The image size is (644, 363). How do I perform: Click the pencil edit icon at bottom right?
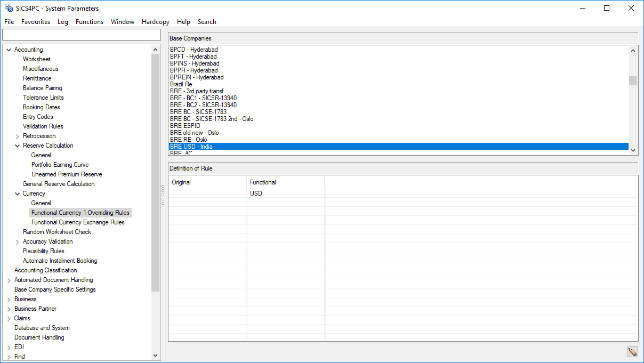coord(632,352)
